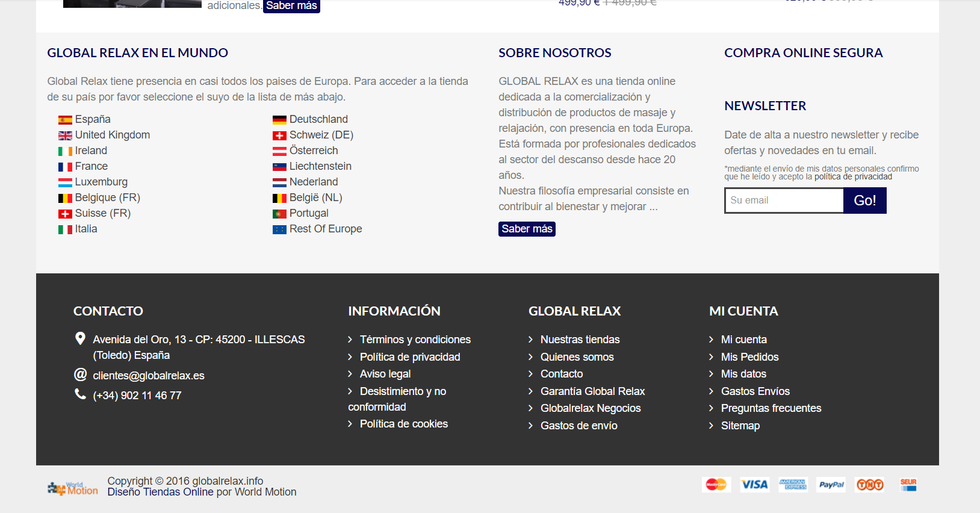Open Garantía Global Relax

click(x=593, y=391)
